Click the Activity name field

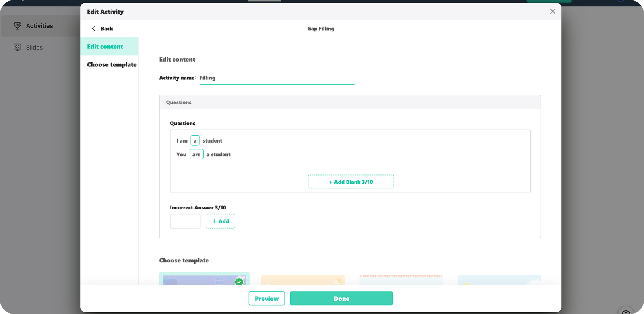[277, 78]
